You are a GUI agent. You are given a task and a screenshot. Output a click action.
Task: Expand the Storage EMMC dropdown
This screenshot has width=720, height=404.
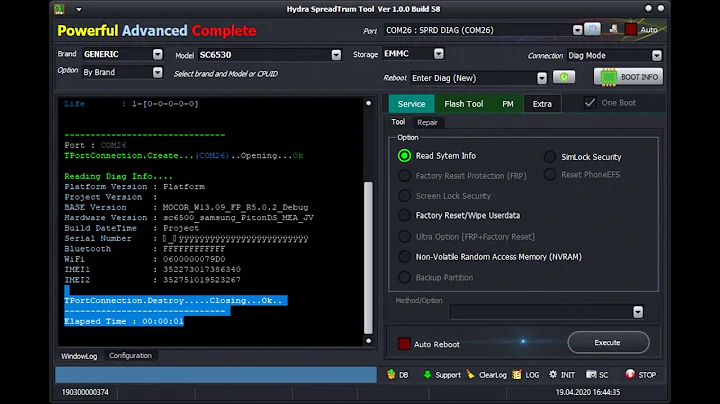coord(439,54)
